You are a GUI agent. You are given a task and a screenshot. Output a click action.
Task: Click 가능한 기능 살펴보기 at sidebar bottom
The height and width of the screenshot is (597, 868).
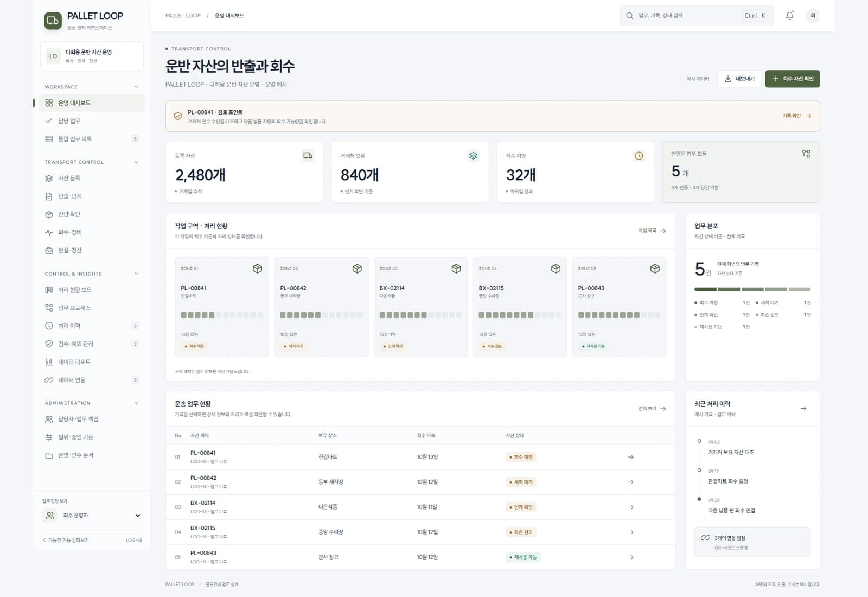(66, 541)
